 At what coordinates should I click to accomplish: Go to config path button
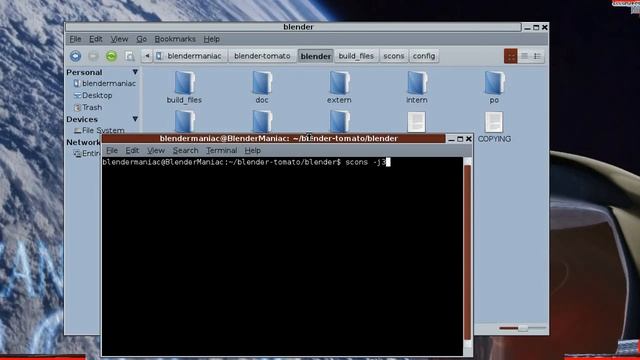(x=424, y=56)
